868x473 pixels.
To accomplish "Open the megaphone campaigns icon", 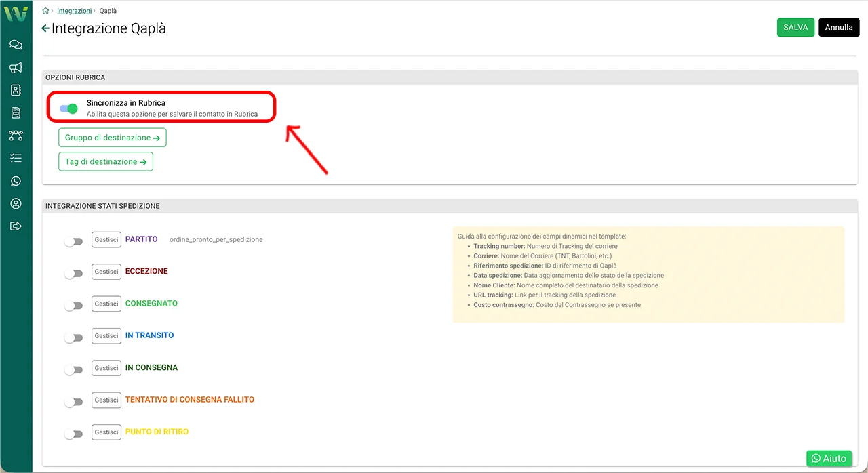I will click(16, 68).
